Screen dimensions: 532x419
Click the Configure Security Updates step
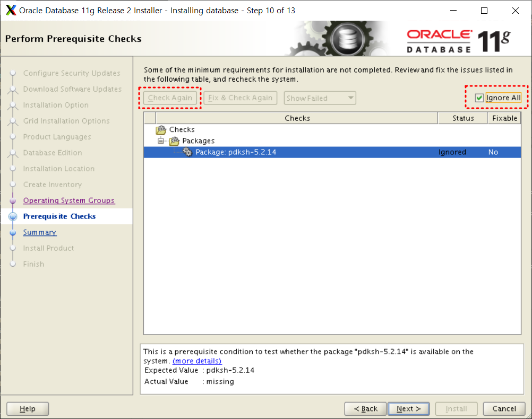[x=72, y=73]
